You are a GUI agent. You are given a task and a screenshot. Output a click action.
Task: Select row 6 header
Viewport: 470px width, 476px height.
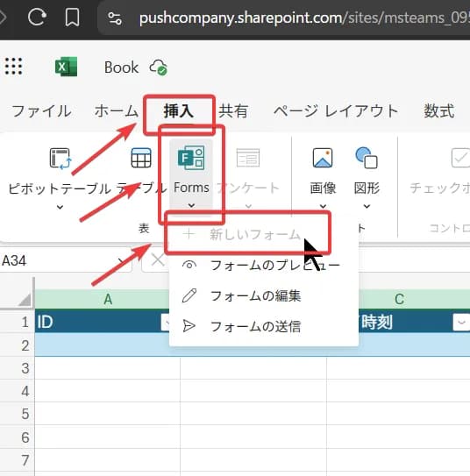click(18, 437)
